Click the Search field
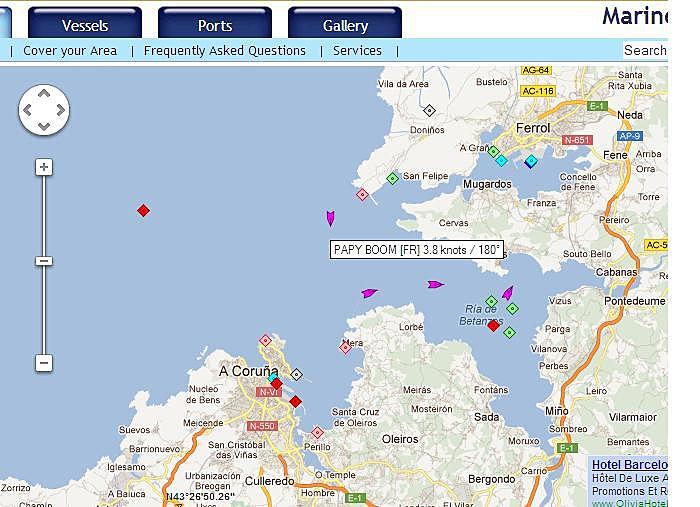This screenshot has width=700, height=507. click(x=646, y=50)
